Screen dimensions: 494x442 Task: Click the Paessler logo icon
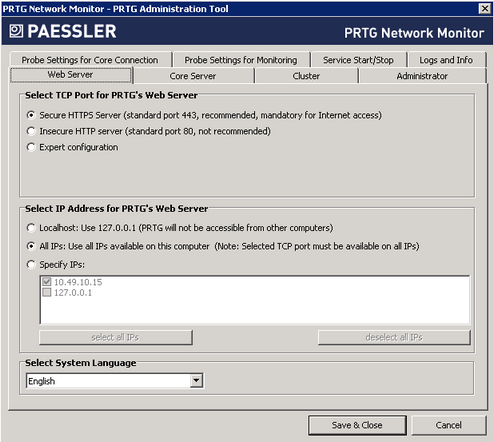coord(16,31)
